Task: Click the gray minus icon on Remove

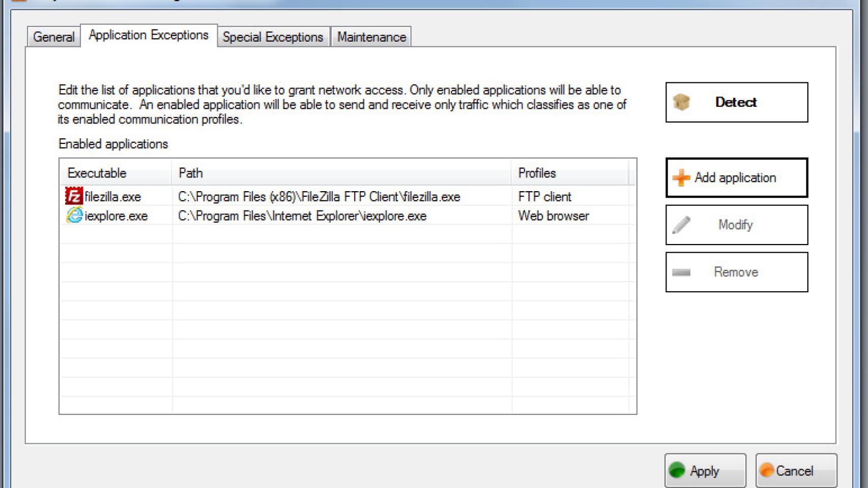Action: 681,272
